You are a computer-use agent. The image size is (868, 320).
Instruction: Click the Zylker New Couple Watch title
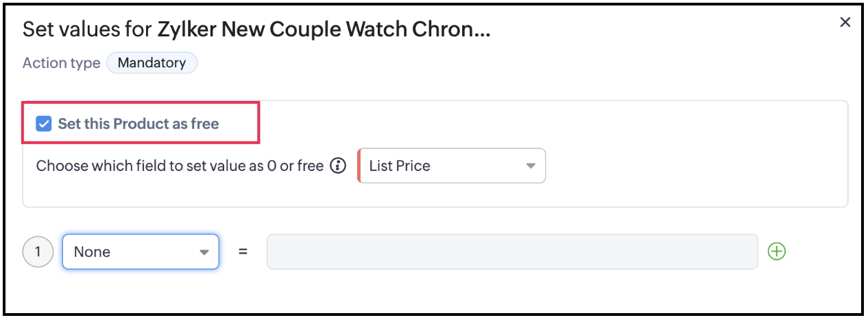[324, 30]
